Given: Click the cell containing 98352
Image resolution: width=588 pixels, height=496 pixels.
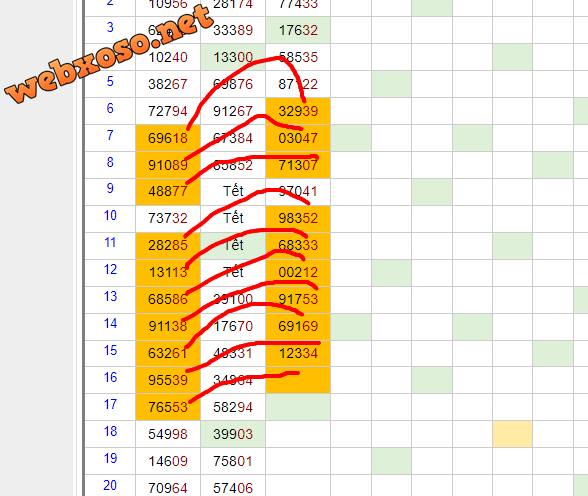Looking at the screenshot, I should pos(298,219).
